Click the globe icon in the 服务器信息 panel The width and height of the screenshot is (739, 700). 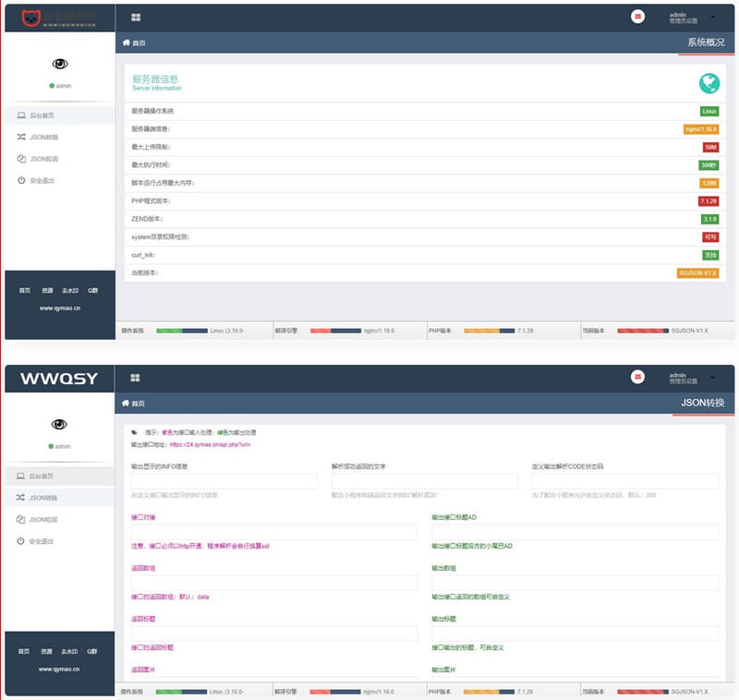pos(709,84)
